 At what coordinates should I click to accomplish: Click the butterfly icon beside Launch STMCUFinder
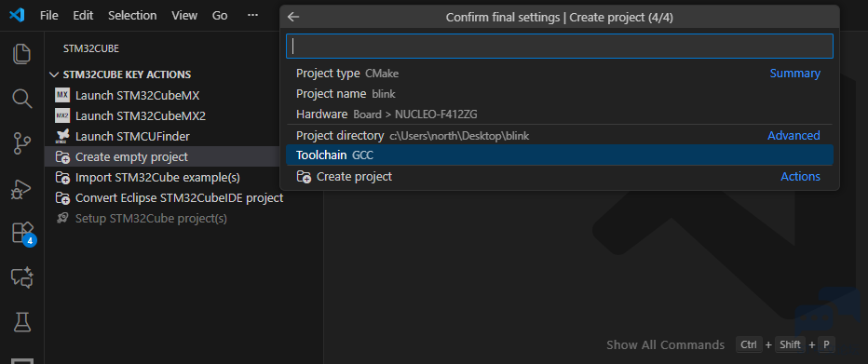point(62,136)
